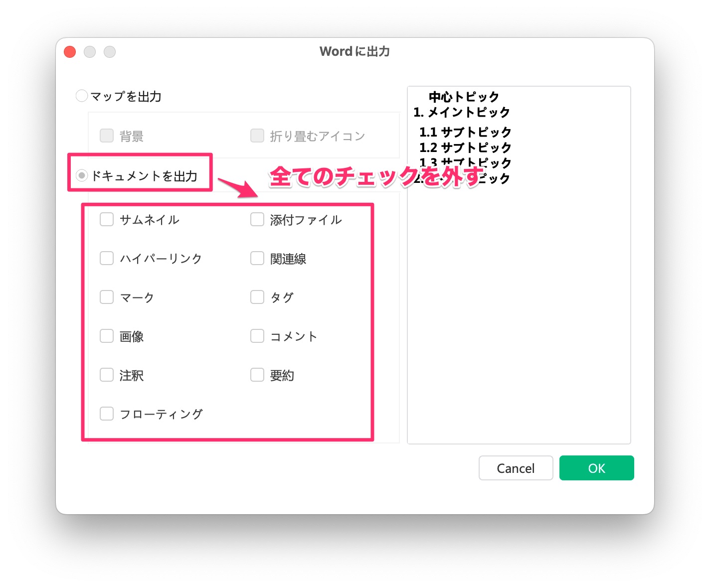Enable the 添付ファイル checkbox

tap(257, 219)
